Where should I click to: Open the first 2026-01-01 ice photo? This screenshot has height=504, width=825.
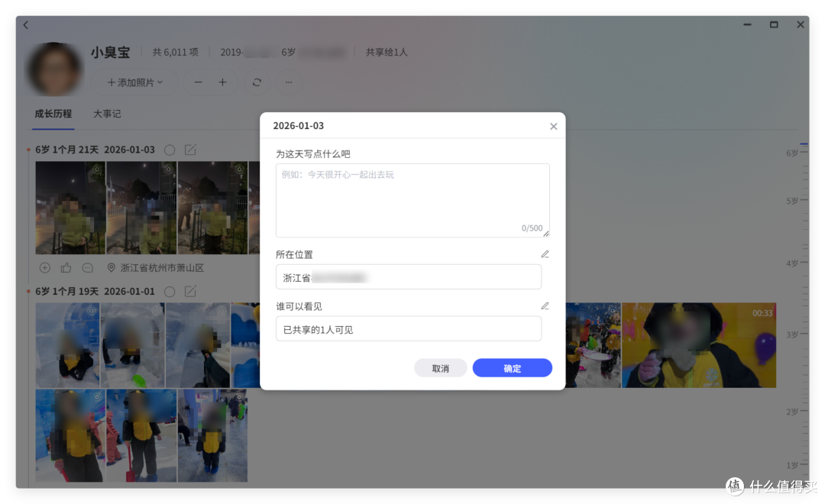[x=67, y=345]
